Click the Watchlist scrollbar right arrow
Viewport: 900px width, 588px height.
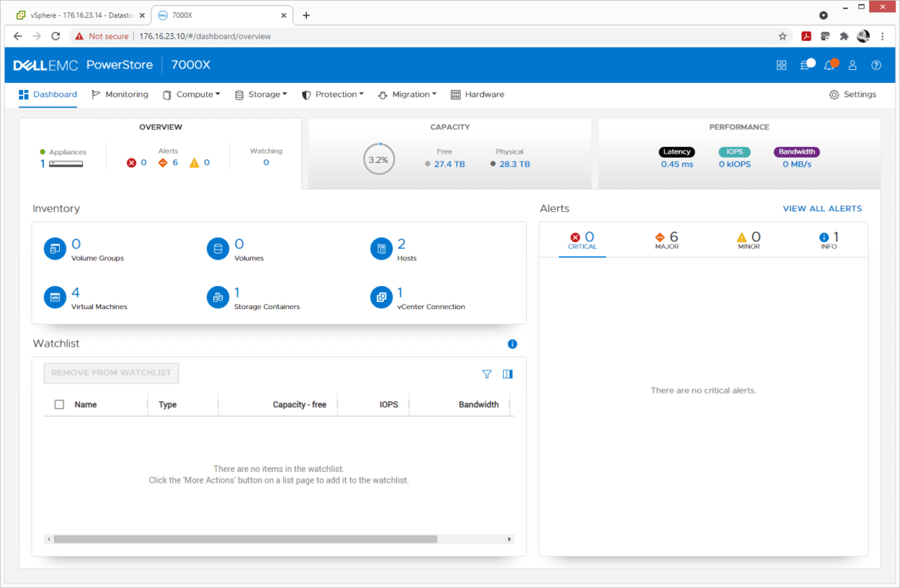point(509,540)
